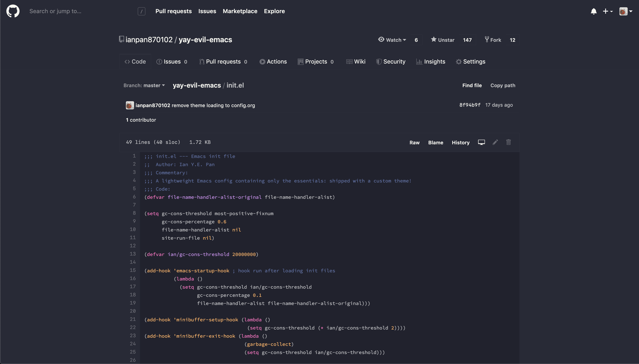Delete the file with the trash icon

[508, 142]
